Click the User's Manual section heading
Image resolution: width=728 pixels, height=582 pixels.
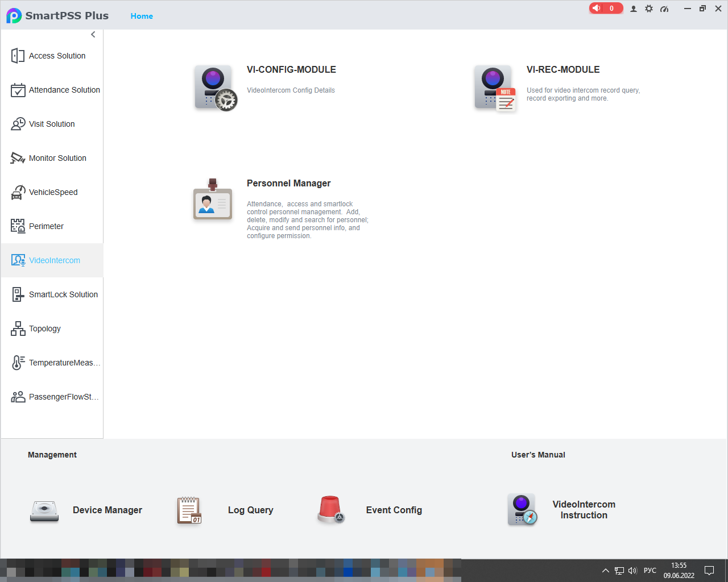(x=538, y=455)
